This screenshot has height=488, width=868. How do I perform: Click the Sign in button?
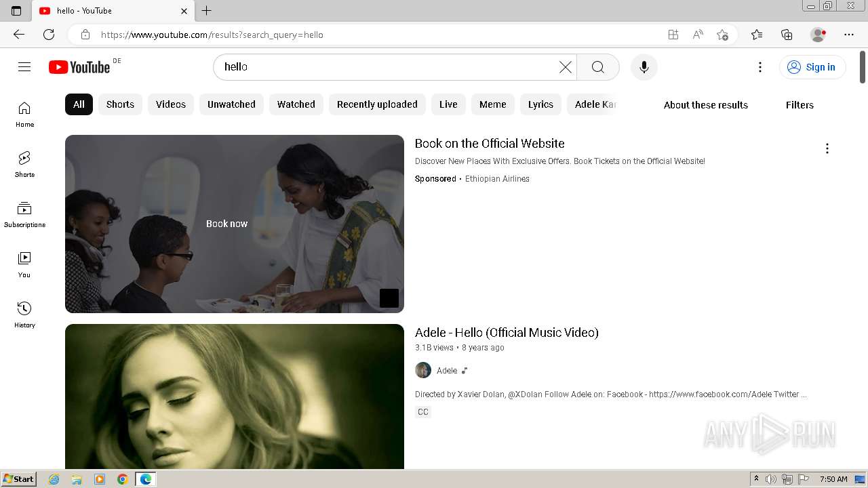812,67
